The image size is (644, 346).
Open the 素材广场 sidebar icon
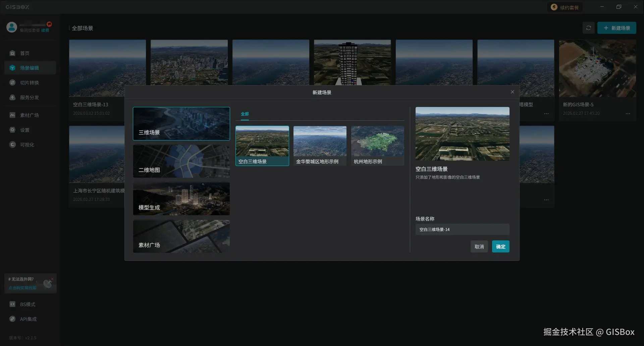[x=12, y=115]
